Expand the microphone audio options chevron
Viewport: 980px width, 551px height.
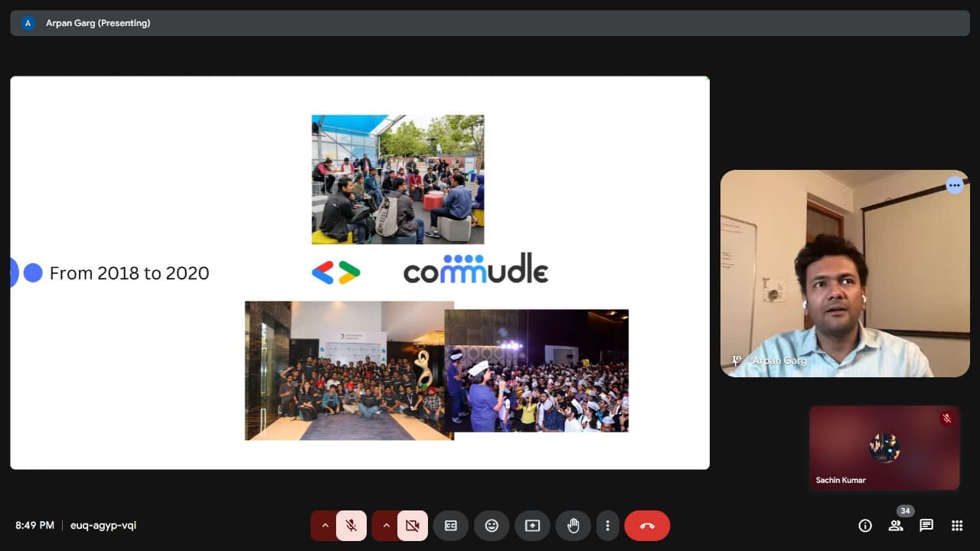[325, 526]
